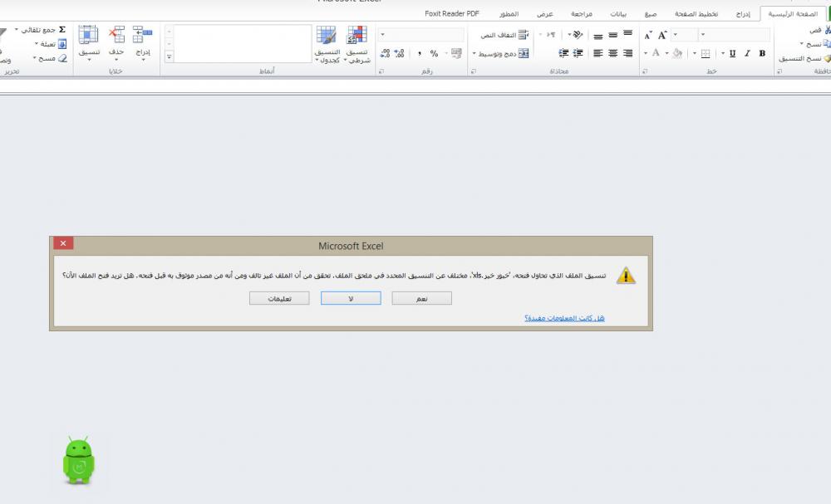Click the Accounting number format icon
Screen dimensions: 831x504
[x=456, y=53]
